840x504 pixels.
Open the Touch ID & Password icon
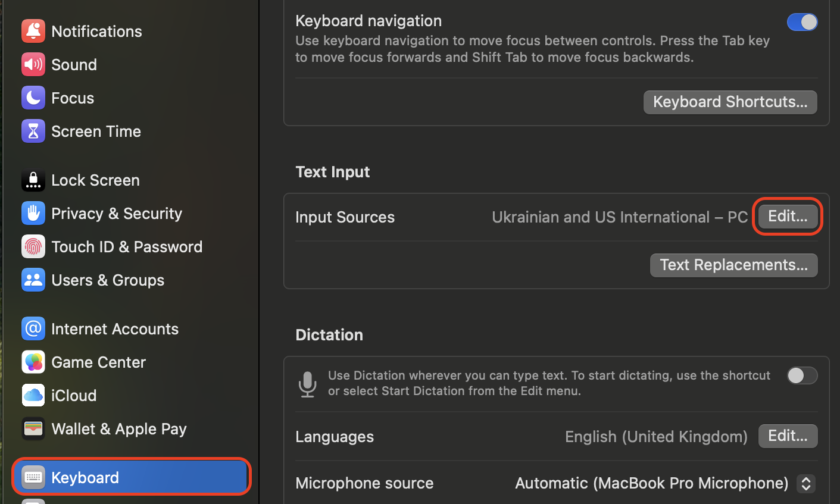33,246
